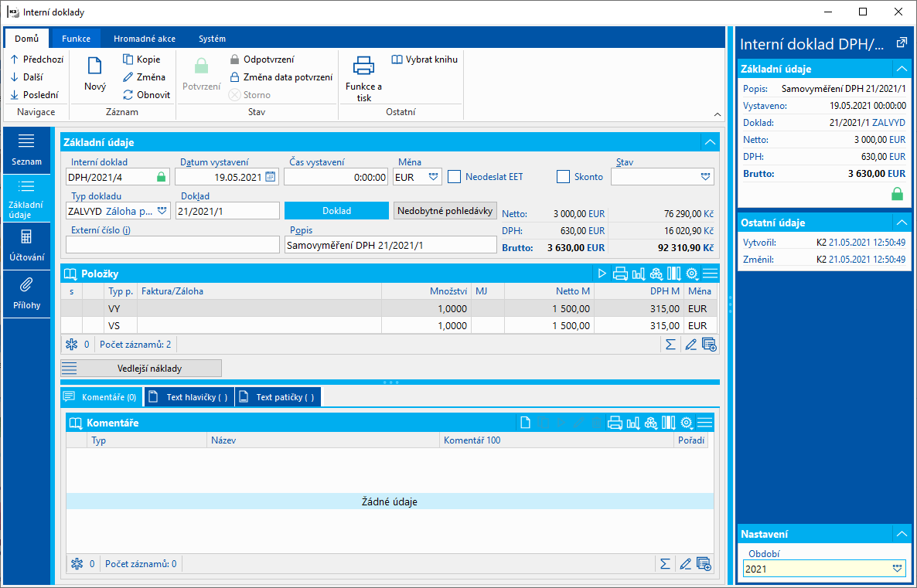Viewport: 917px width, 588px height.
Task: Go to Předchozí record
Action: [x=37, y=59]
